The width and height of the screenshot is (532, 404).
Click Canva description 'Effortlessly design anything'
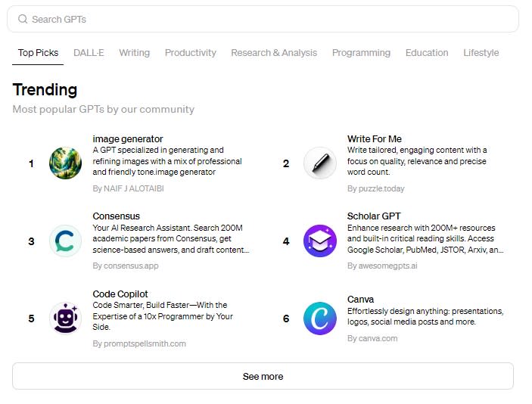click(425, 316)
